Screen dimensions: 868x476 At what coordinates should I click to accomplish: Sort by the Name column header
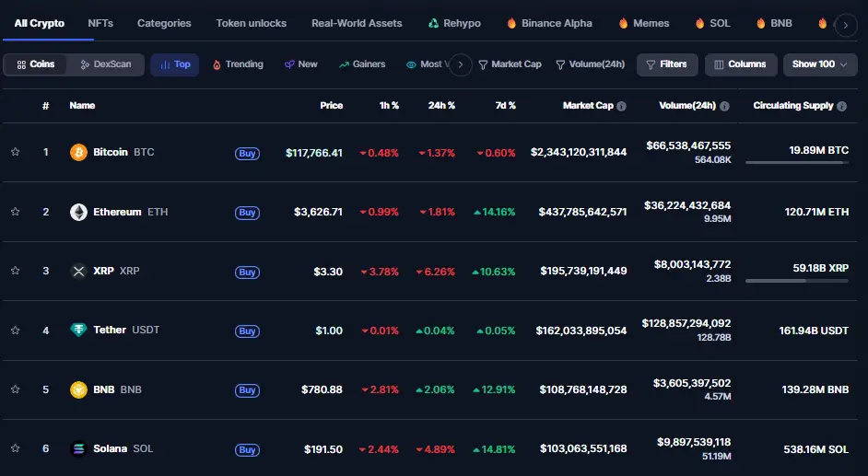click(x=83, y=106)
